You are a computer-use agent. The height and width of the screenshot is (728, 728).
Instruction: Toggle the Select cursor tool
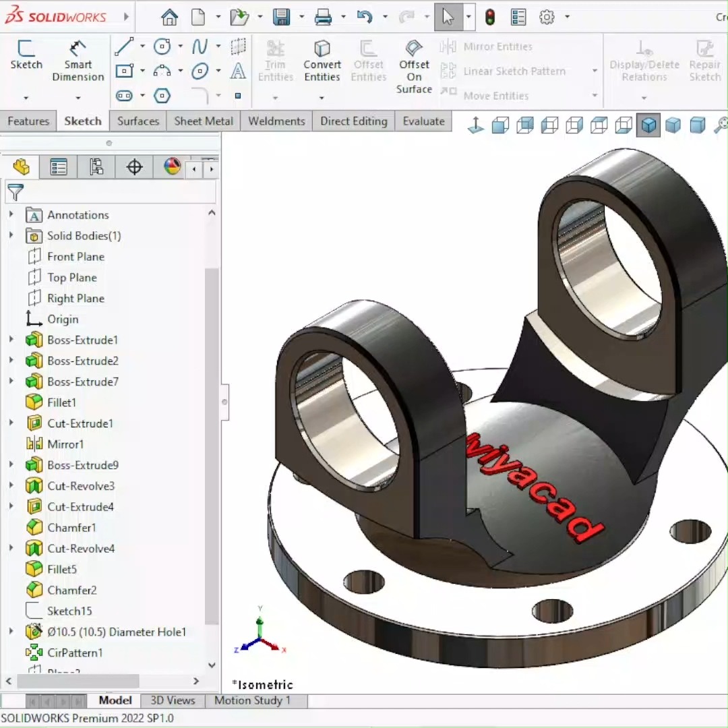coord(448,17)
